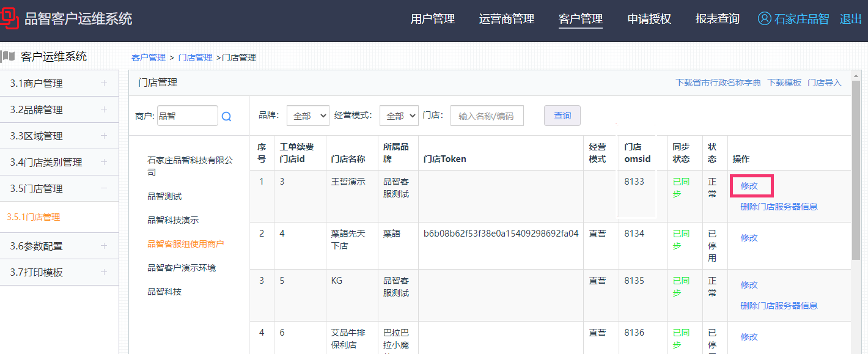Click the 工单续费门店id column header
This screenshot has width=868, height=354.
pos(297,153)
